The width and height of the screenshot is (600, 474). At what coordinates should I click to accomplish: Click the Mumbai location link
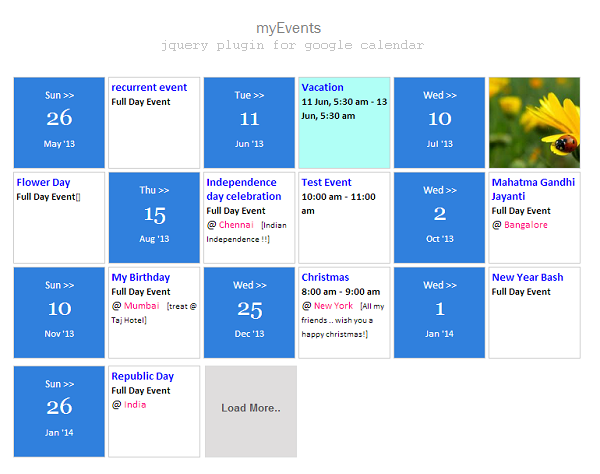[142, 306]
